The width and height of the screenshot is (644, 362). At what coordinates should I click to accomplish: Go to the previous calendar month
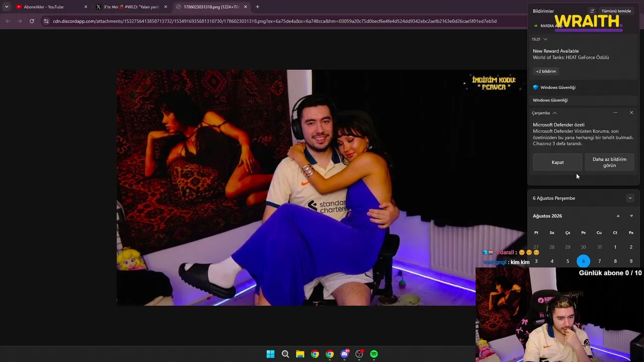tap(618, 216)
